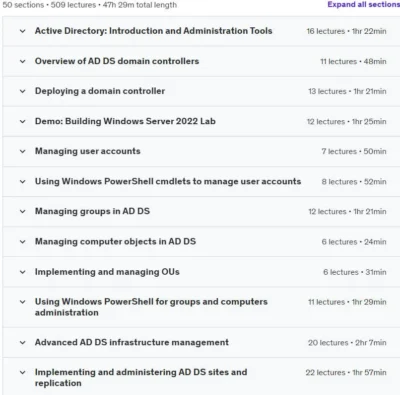Click the 6 lectures 24min duration label
The width and height of the screenshot is (400, 395).
(x=354, y=242)
